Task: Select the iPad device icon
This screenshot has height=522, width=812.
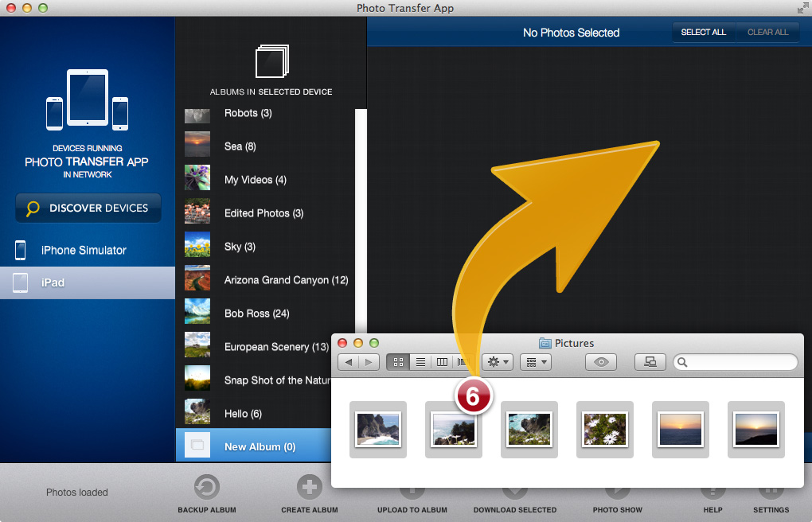Action: pos(20,282)
